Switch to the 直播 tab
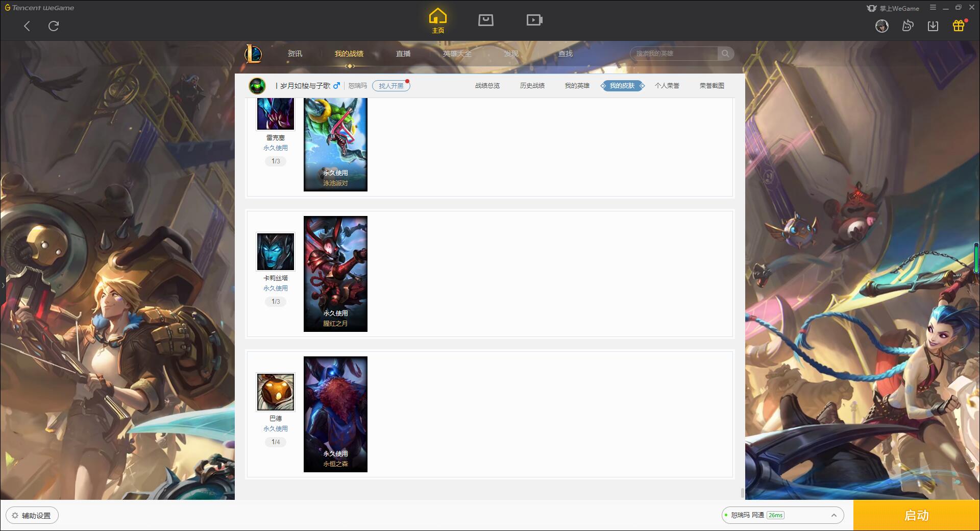The width and height of the screenshot is (980, 531). click(403, 54)
